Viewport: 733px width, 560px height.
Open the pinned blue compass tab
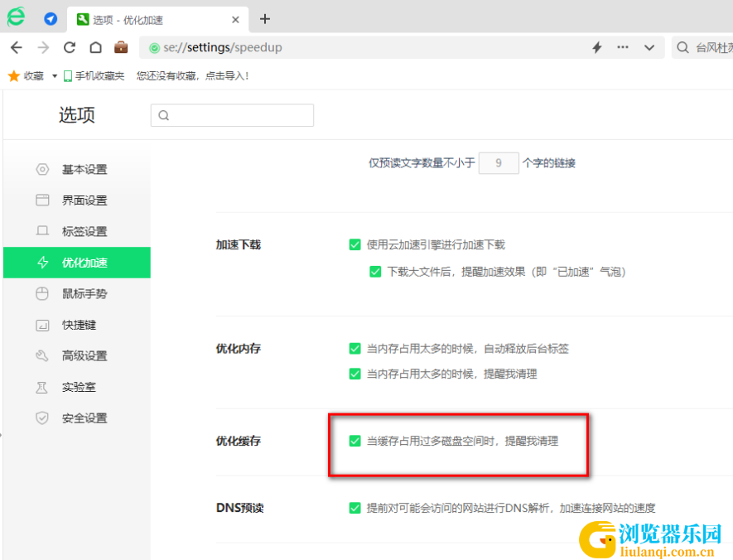[x=51, y=19]
